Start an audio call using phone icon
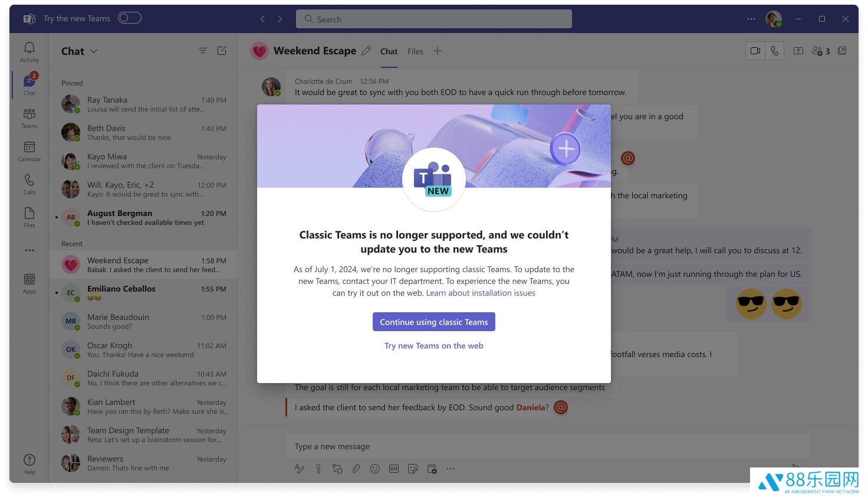The height and width of the screenshot is (497, 868). [x=774, y=51]
